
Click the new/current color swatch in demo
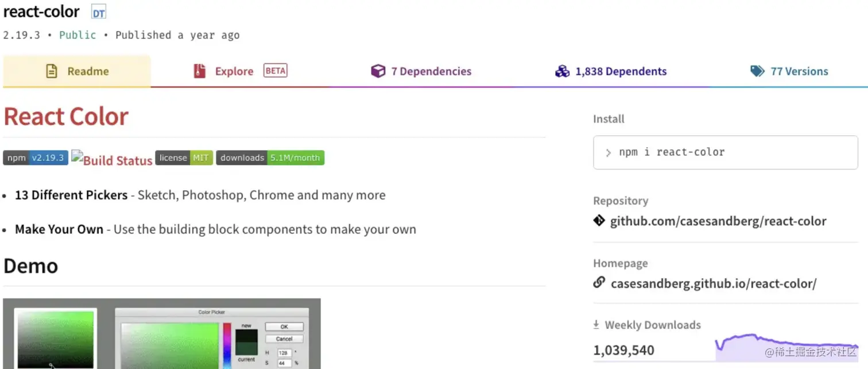[x=246, y=343]
